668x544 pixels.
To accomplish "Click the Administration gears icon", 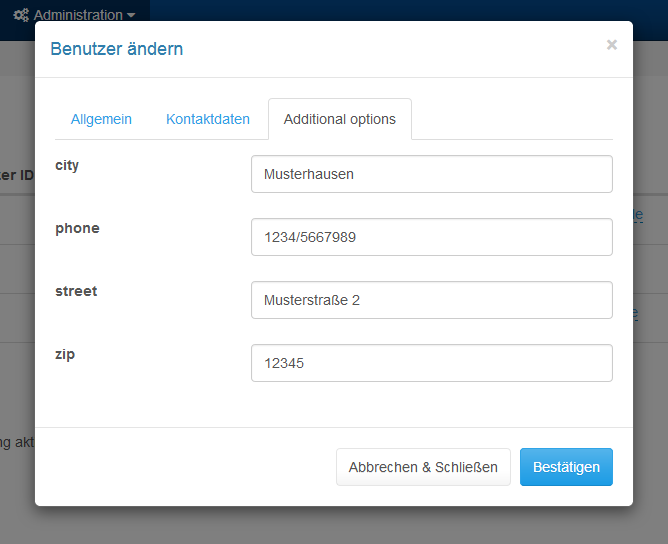I will (21, 15).
